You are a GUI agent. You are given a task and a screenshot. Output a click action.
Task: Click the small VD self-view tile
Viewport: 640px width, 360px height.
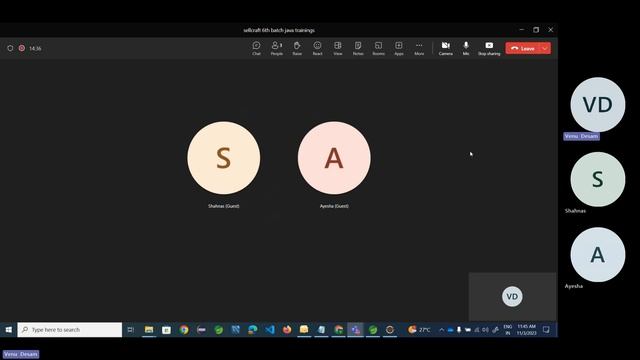click(512, 296)
